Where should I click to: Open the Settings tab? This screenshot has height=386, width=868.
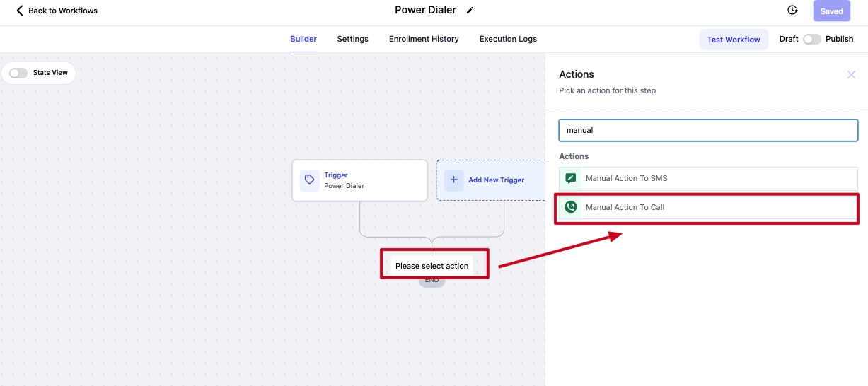tap(352, 40)
